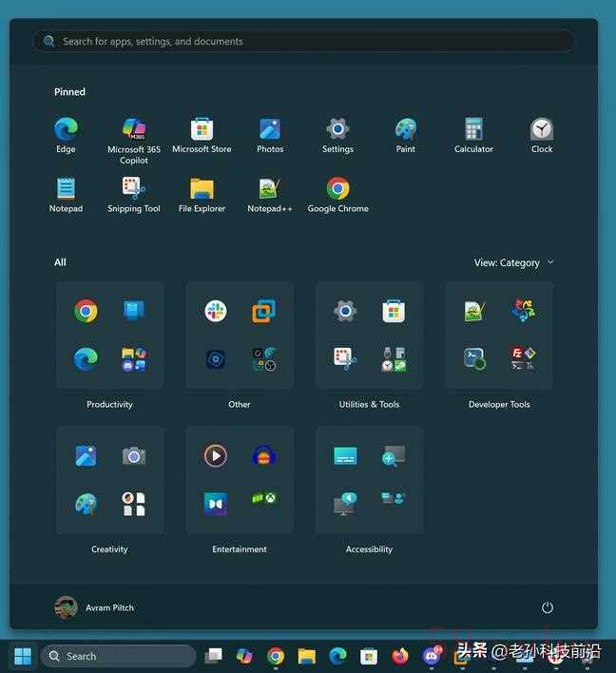Open Chrome in the Productivity category

click(86, 311)
